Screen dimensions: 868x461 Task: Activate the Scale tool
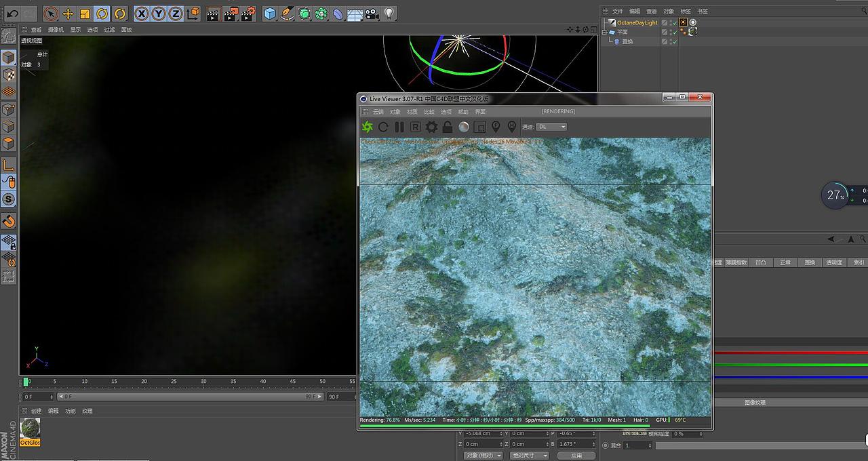tap(85, 14)
